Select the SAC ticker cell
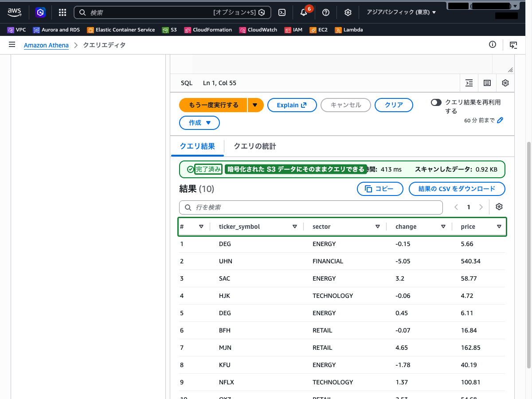Image resolution: width=532 pixels, height=399 pixels. click(225, 278)
